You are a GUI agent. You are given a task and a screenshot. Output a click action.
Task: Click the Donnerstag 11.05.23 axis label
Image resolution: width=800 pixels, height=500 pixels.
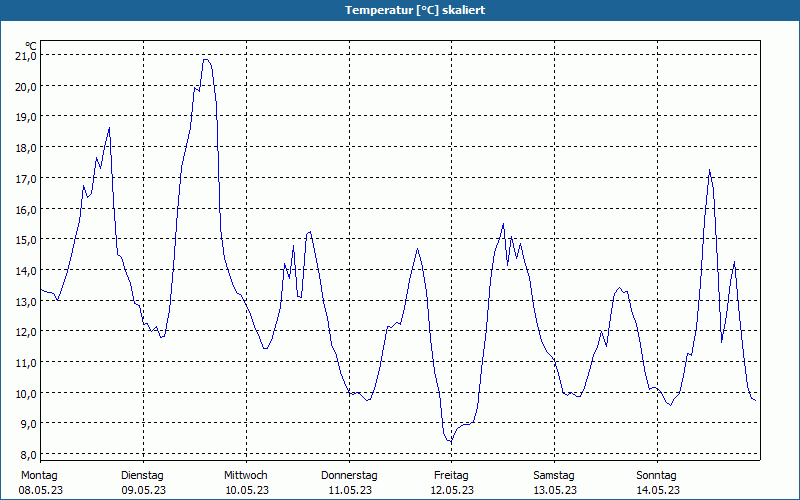click(349, 483)
